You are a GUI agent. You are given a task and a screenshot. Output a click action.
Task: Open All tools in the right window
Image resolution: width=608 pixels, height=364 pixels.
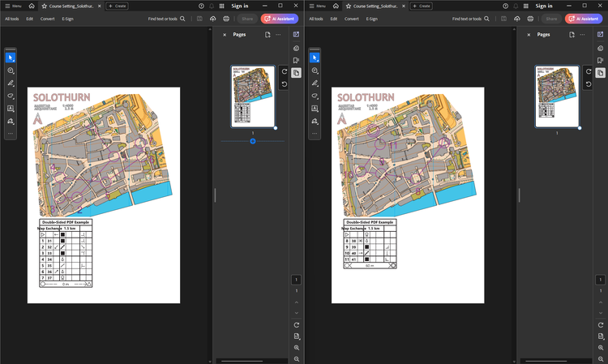coord(315,19)
